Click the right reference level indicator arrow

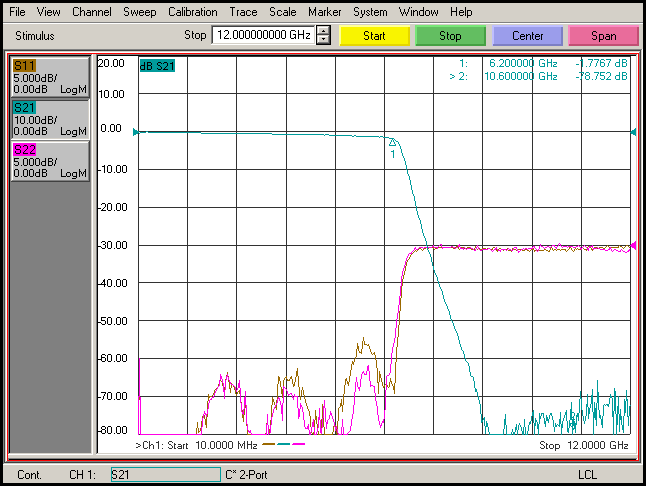(631, 132)
